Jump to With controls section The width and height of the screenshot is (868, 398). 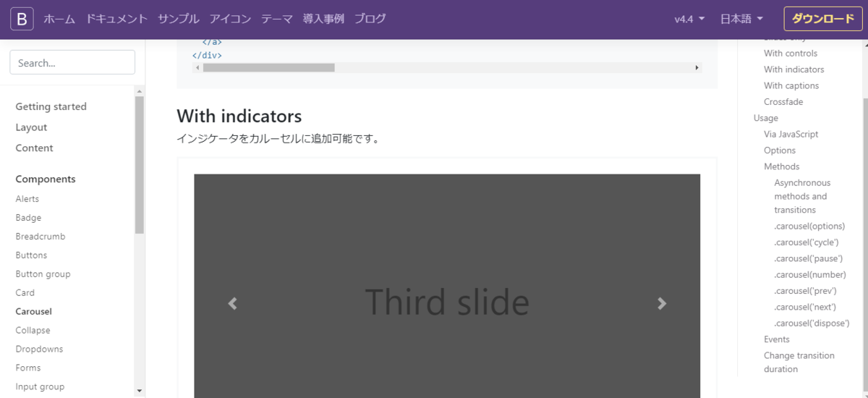(x=791, y=54)
